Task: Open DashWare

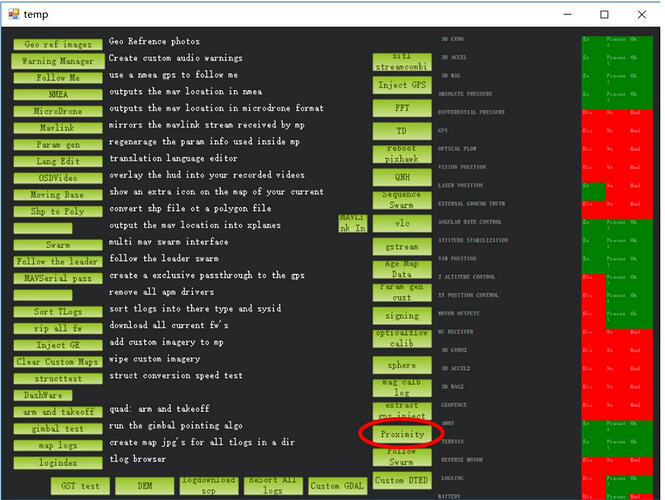Action: [43, 395]
